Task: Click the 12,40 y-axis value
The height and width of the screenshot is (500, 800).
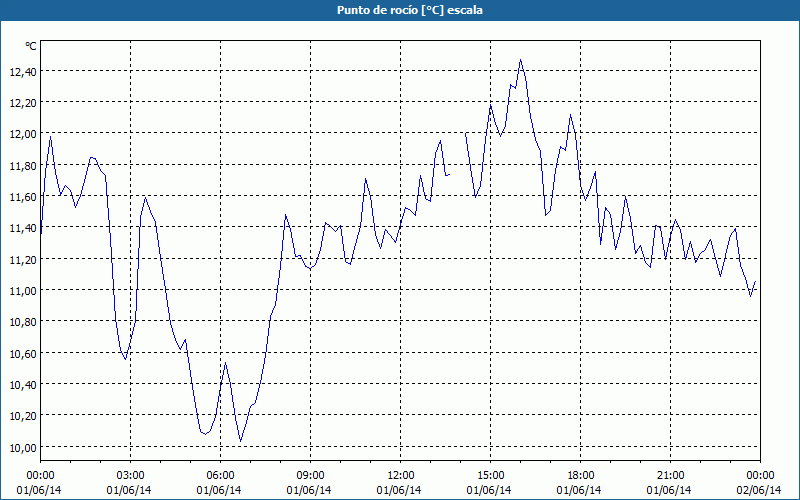Action: pyautogui.click(x=23, y=72)
